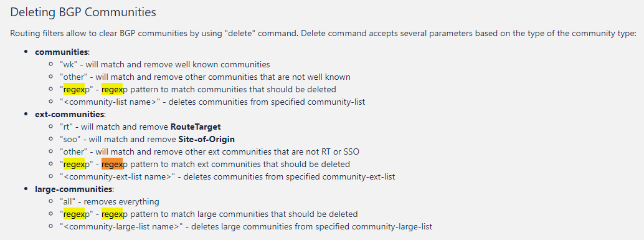Click the "rt" ext-communities item
The width and height of the screenshot is (644, 240).
click(140, 127)
